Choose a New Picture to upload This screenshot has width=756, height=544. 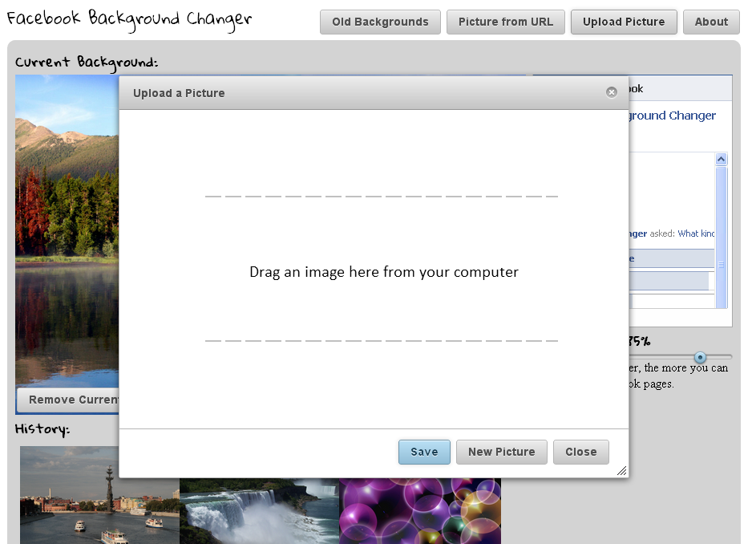tap(501, 452)
